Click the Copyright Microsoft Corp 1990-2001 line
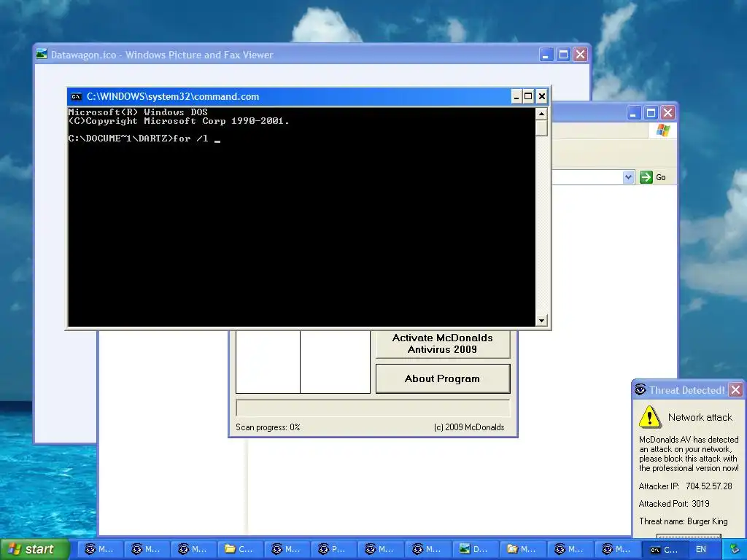Image resolution: width=747 pixels, height=560 pixels. [x=179, y=121]
